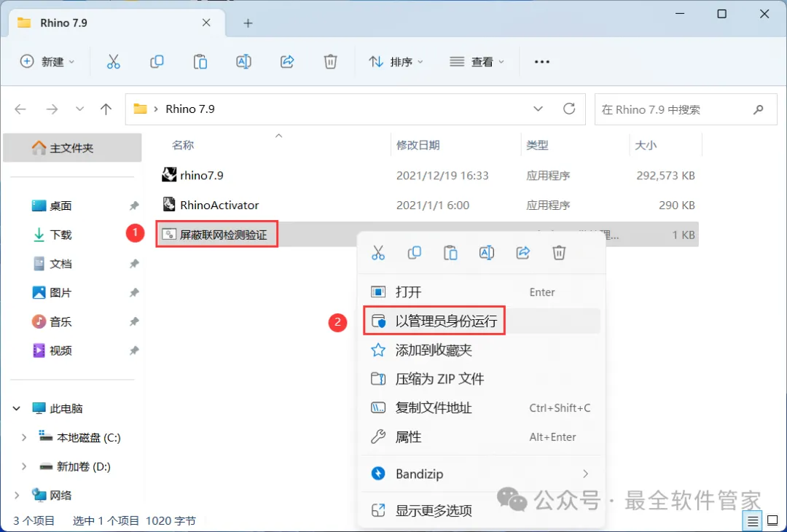Click the Rhino 7.9 address bar path
Image resolution: width=787 pixels, height=532 pixels.
click(190, 109)
